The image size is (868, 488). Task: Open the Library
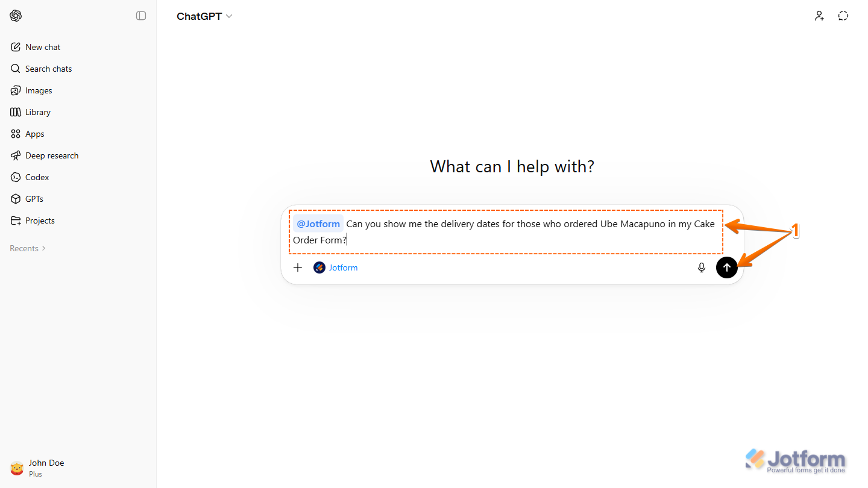(39, 111)
